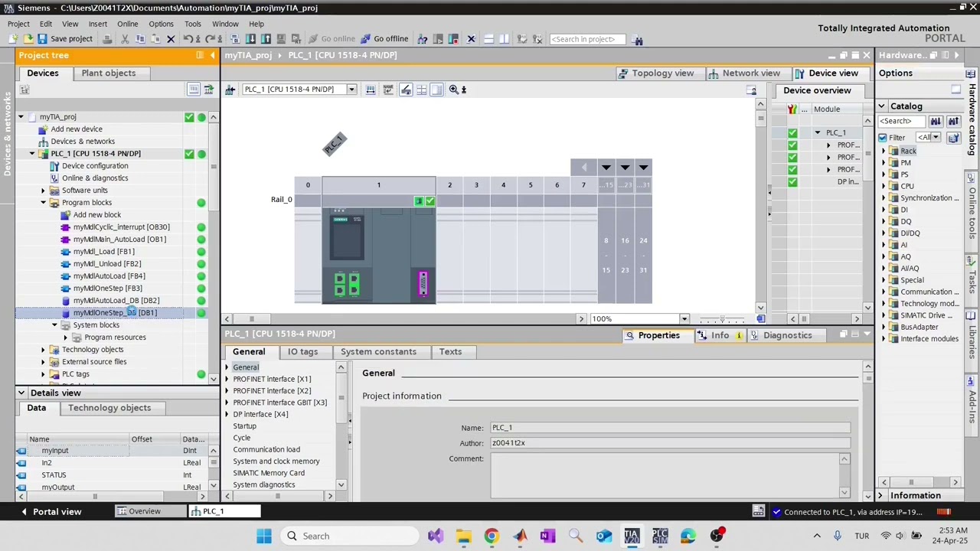Open the System constants tab
980x551 pixels.
(378, 352)
